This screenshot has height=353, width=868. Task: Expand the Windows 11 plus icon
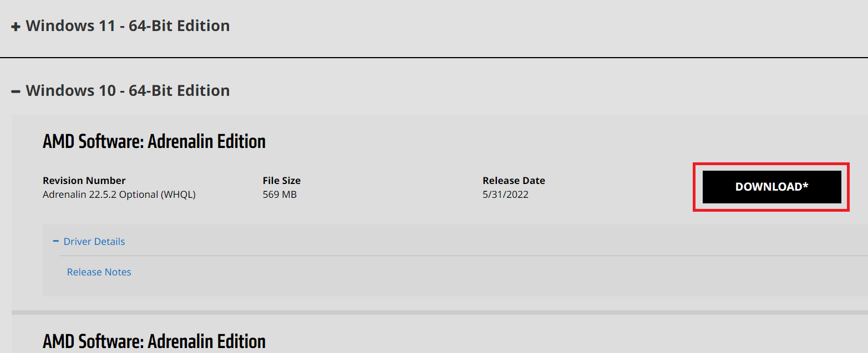pyautogui.click(x=16, y=27)
